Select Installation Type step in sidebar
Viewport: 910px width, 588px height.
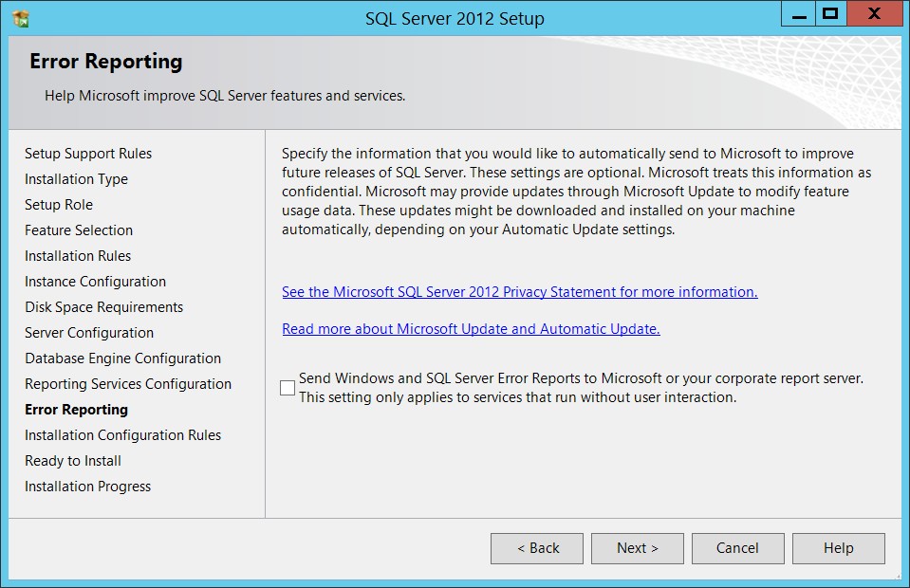tap(76, 179)
